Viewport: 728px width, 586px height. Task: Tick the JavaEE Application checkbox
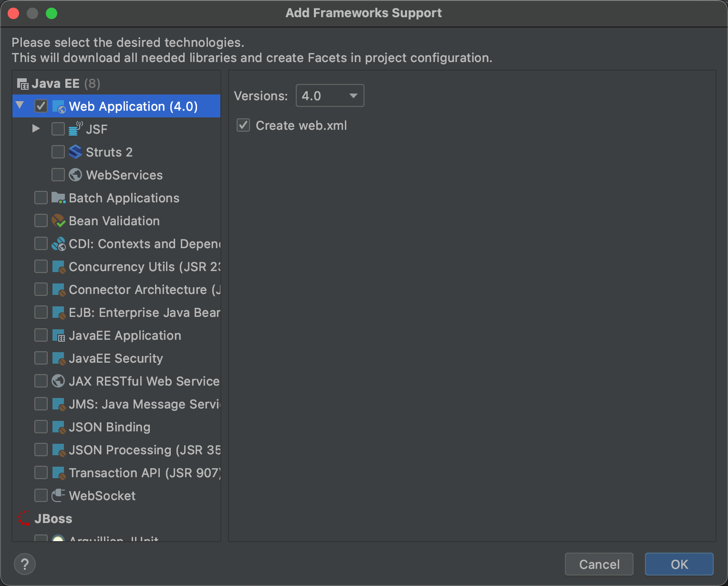tap(41, 335)
